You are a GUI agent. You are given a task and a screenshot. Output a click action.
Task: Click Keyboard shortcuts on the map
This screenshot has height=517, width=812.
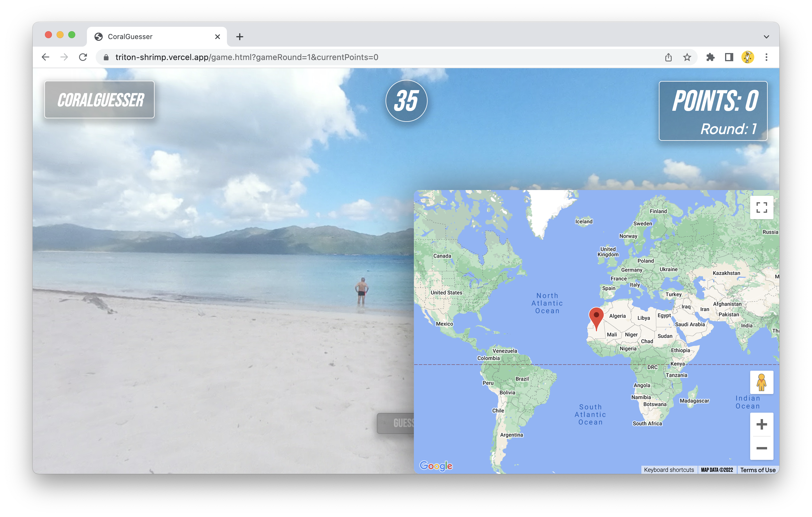[x=668, y=470]
